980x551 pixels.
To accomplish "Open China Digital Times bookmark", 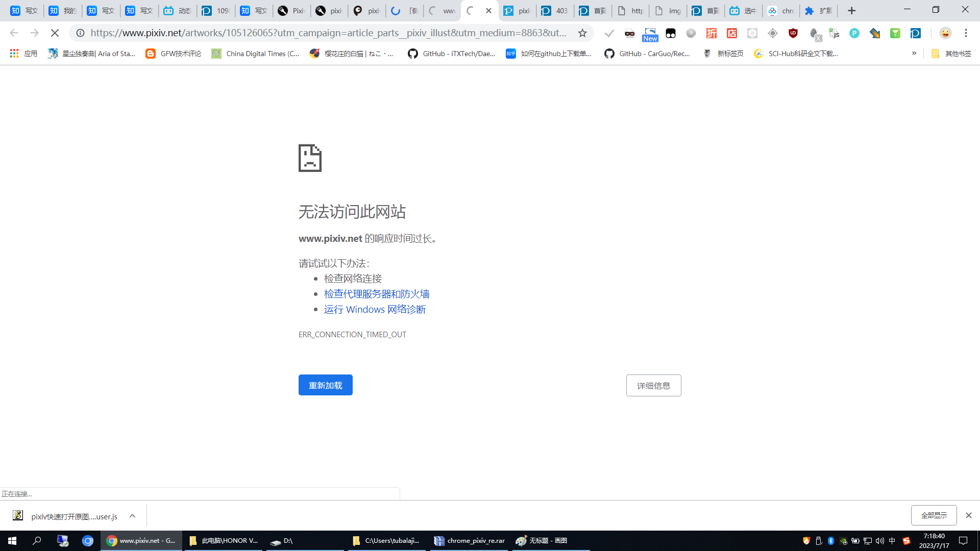I will tap(256, 54).
